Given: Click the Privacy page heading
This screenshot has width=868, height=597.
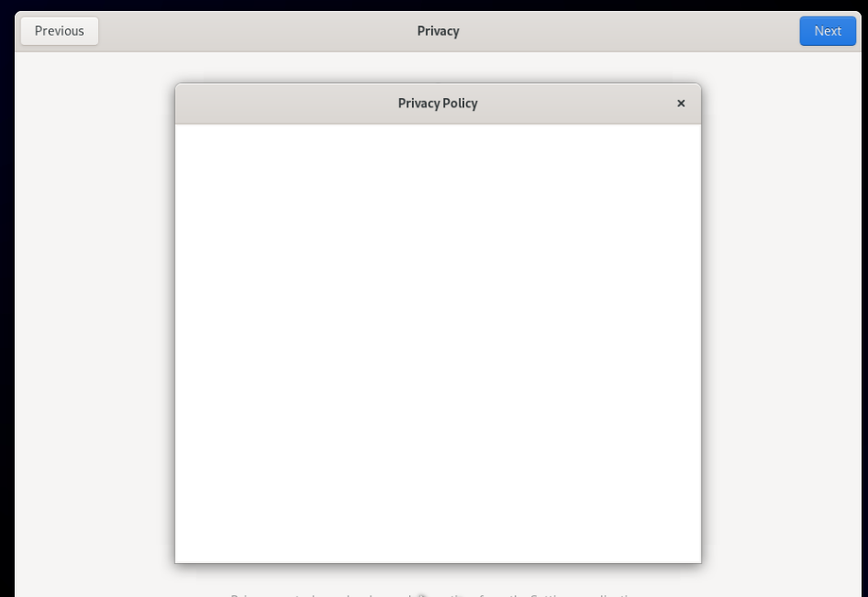Looking at the screenshot, I should 438,31.
